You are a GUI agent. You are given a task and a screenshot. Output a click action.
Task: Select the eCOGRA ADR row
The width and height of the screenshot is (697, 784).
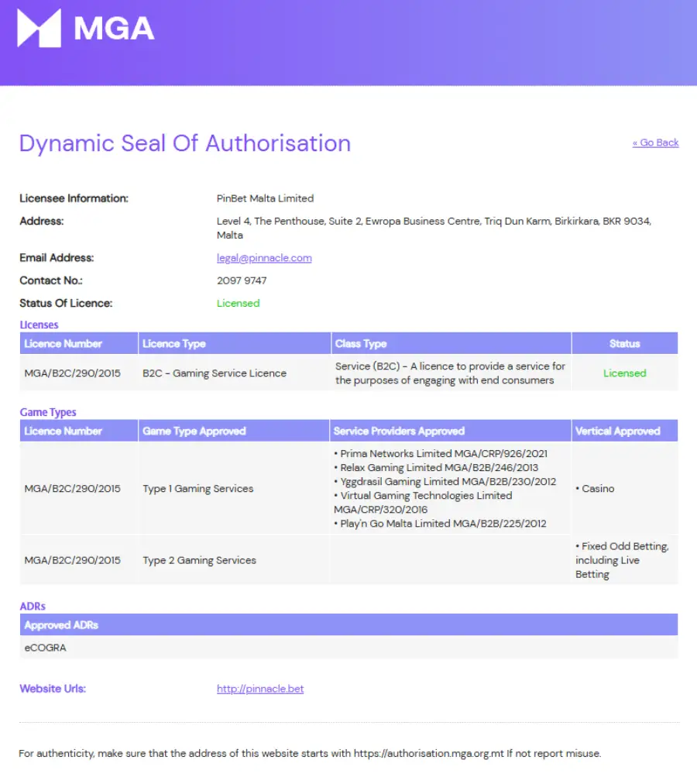349,648
